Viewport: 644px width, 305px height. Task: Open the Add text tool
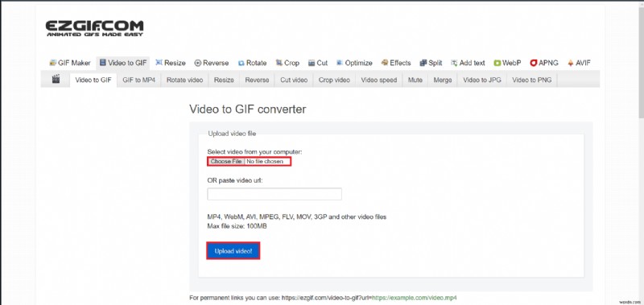[468, 63]
